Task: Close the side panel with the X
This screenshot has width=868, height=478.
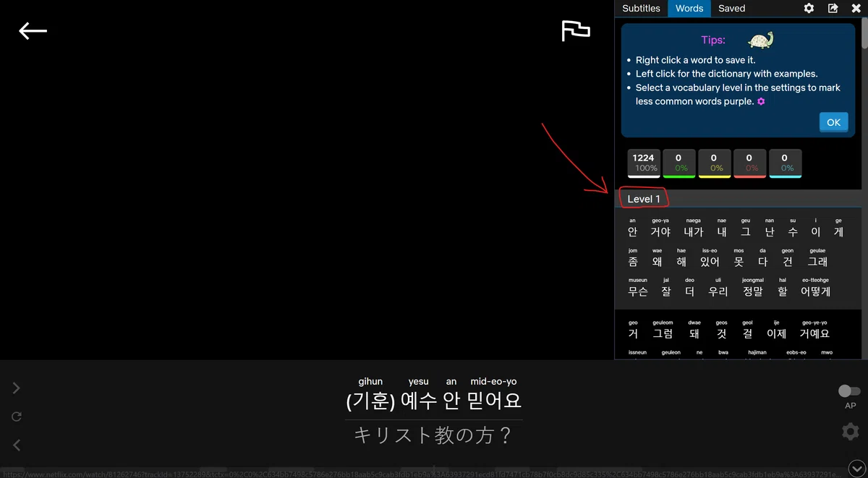Action: click(856, 8)
